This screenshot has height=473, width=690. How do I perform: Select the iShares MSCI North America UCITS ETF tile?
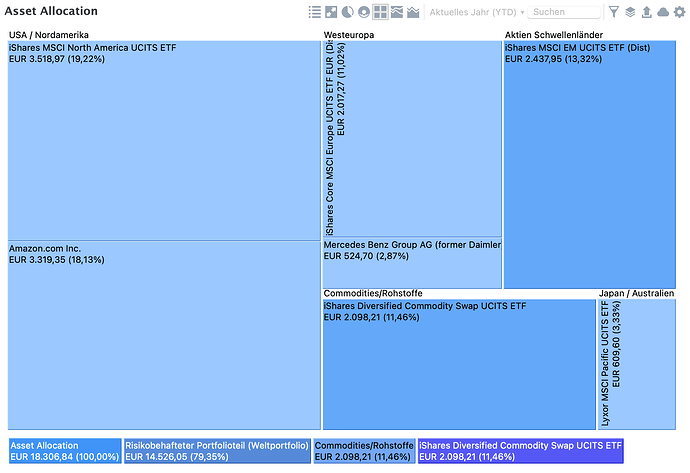coord(164,140)
